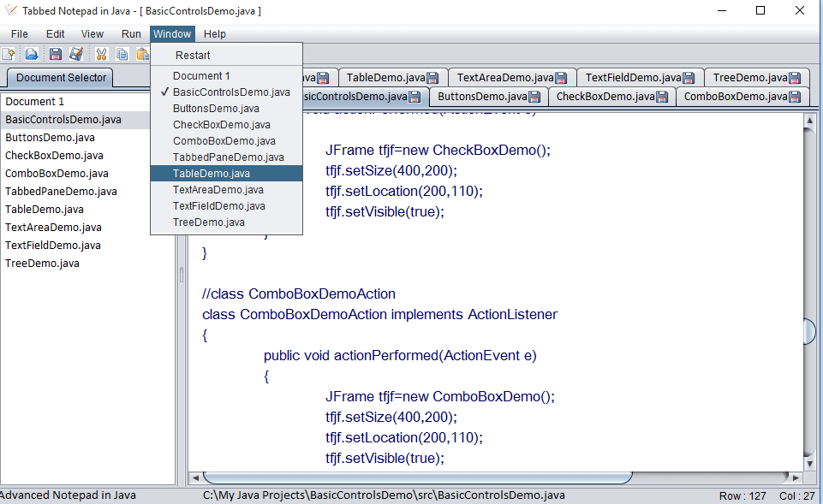
Task: Click the Save floppy disk icon
Action: 56,55
